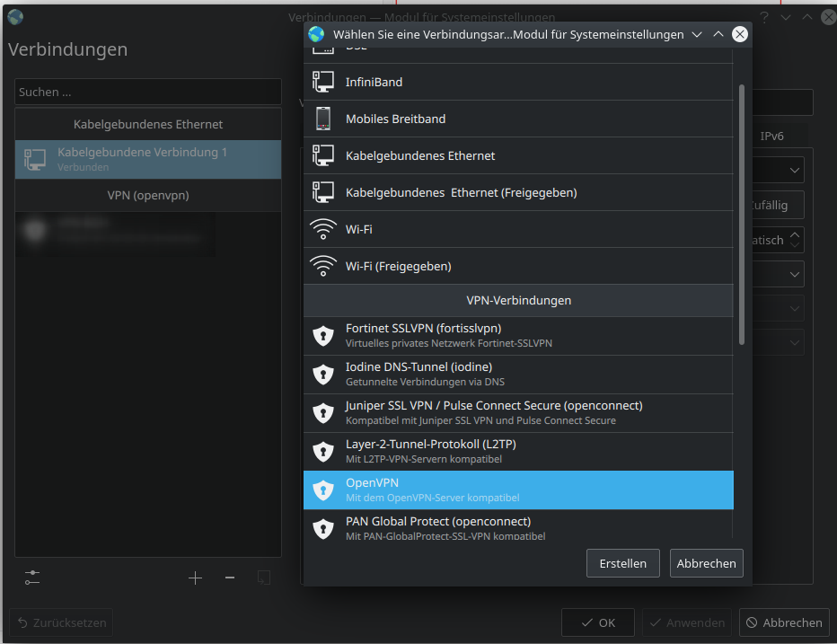This screenshot has width=837, height=644.
Task: Click the stepper arrows beside 'atisch' field
Action: click(796, 240)
